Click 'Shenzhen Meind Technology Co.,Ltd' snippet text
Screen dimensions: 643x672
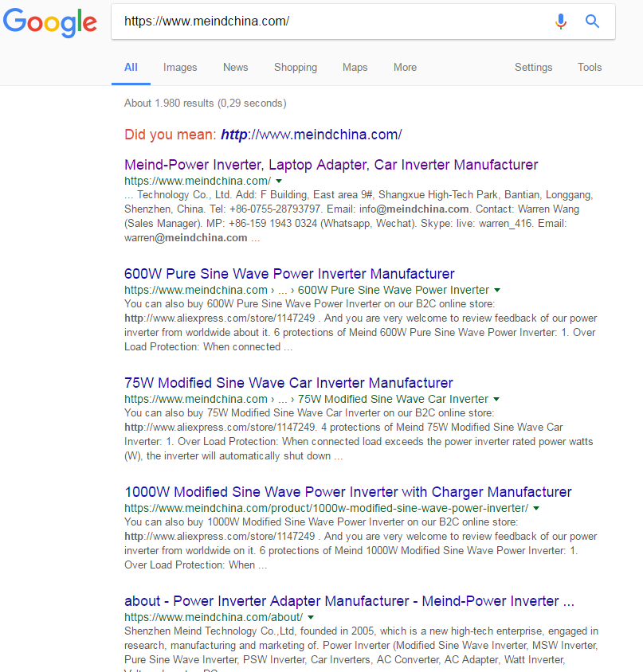pyautogui.click(x=210, y=631)
